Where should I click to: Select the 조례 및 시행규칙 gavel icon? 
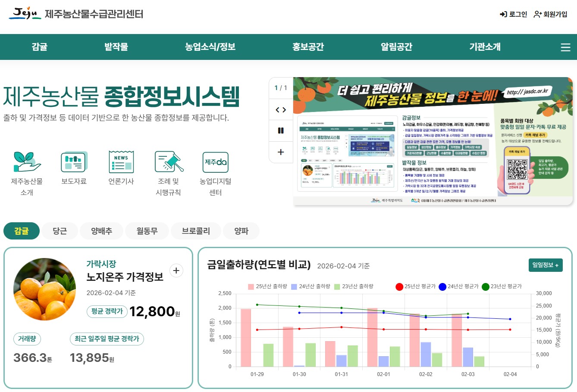tap(168, 162)
